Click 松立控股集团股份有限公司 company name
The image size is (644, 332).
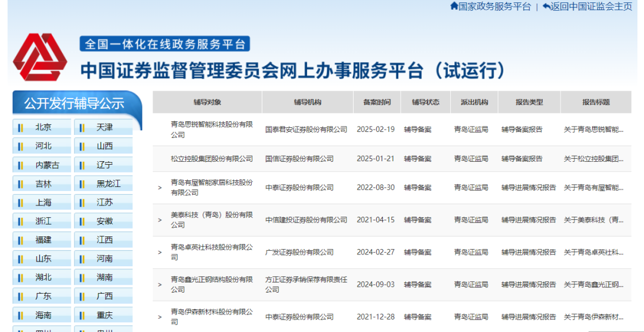212,159
